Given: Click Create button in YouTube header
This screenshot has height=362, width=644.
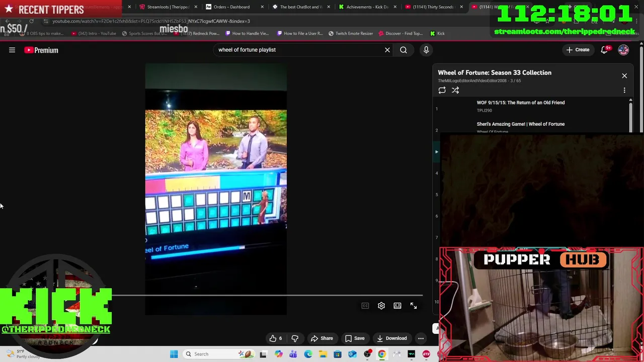Looking at the screenshot, I should [x=578, y=50].
